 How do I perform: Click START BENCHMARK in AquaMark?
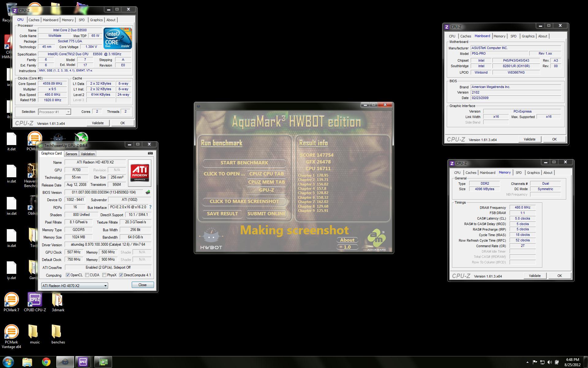(244, 163)
